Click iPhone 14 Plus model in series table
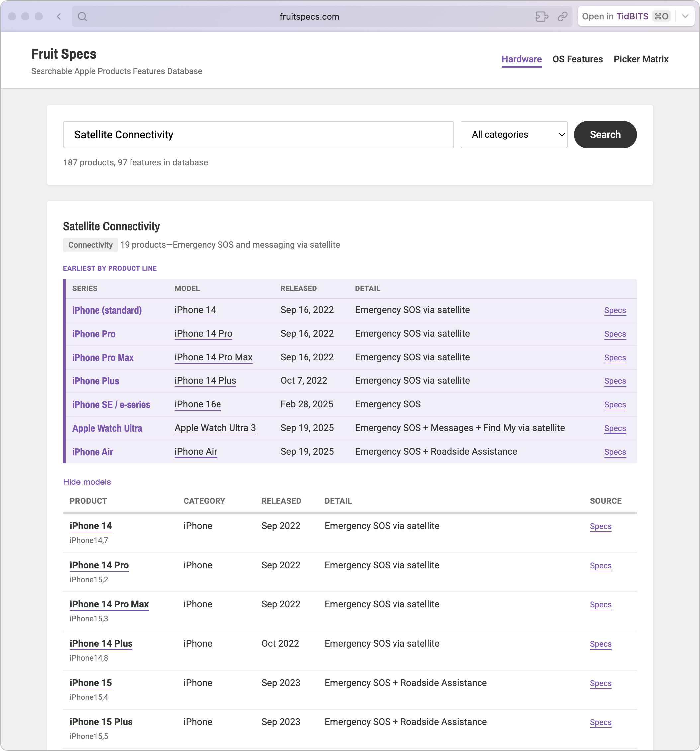 (206, 381)
